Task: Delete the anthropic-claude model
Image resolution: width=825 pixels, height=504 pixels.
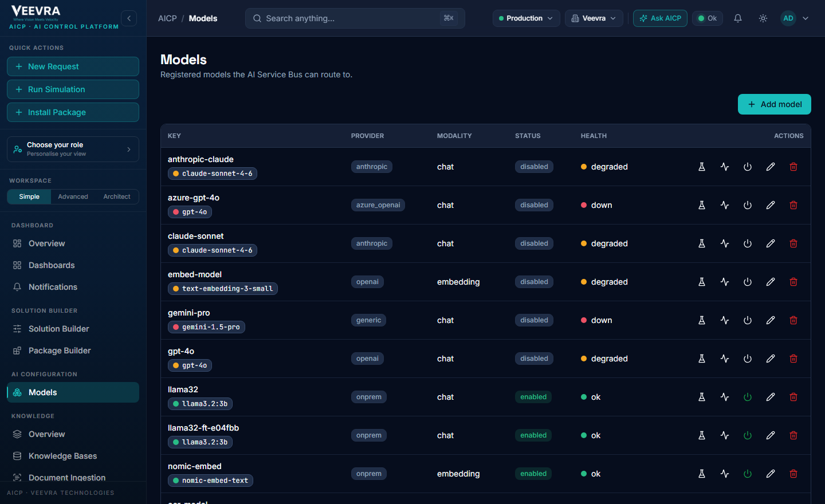Action: click(793, 167)
